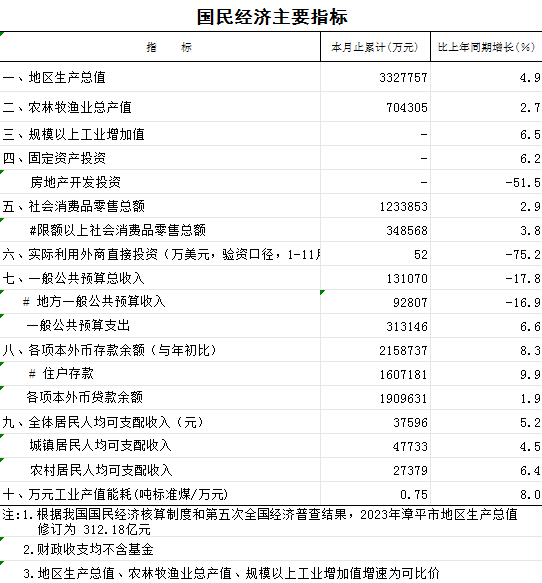Select the 一般公共预算支出 cell
Viewport: 542px width, 583px height.
[160, 326]
